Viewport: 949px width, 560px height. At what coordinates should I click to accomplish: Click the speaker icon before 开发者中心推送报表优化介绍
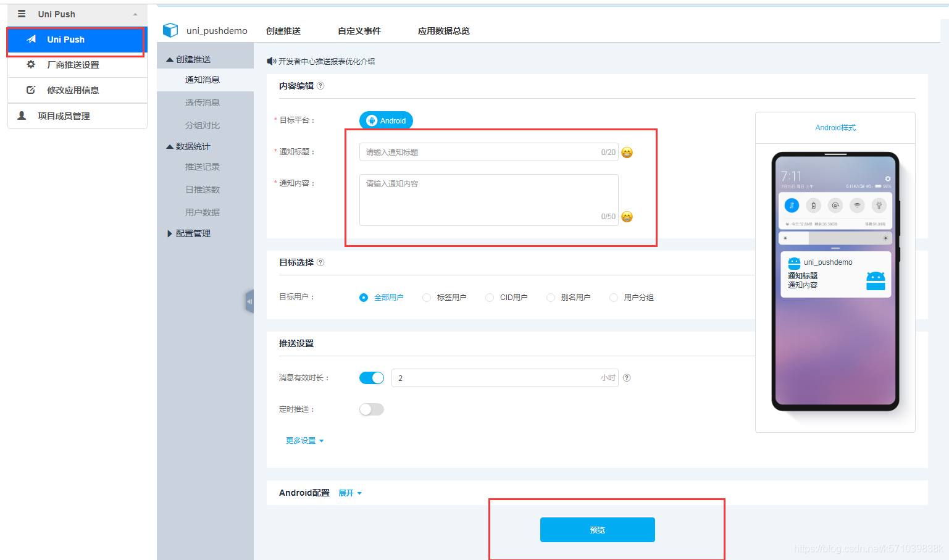pos(270,61)
